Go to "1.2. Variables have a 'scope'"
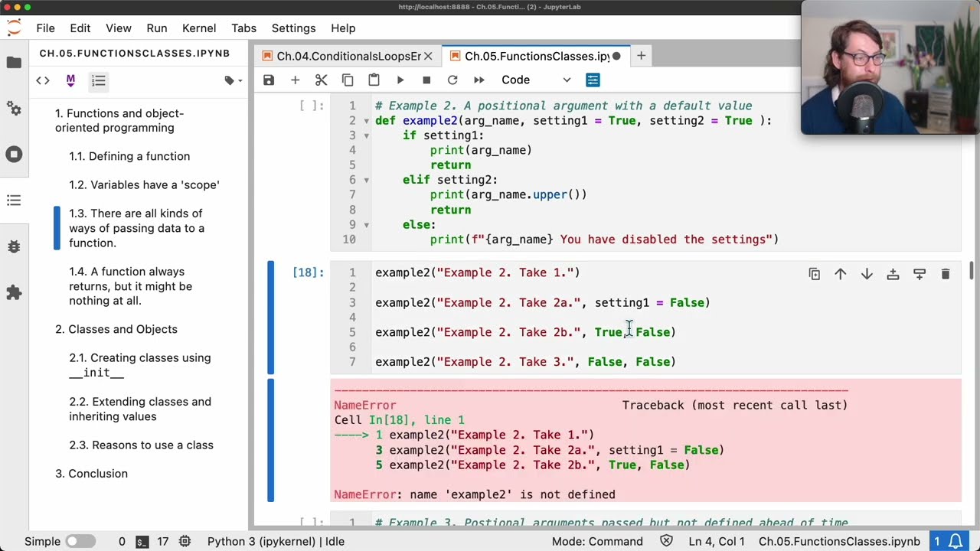This screenshot has height=551, width=980. pyautogui.click(x=144, y=185)
